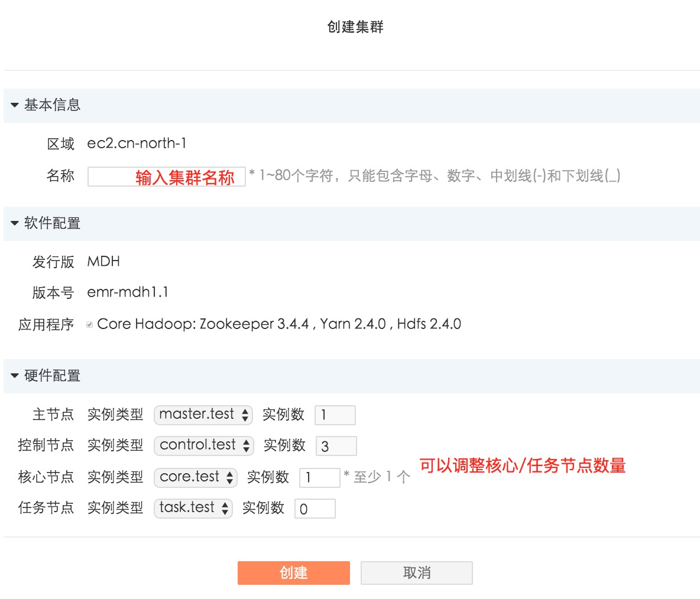This screenshot has height=599, width=700.
Task: Click the cluster 名称 input field
Action: tap(166, 177)
